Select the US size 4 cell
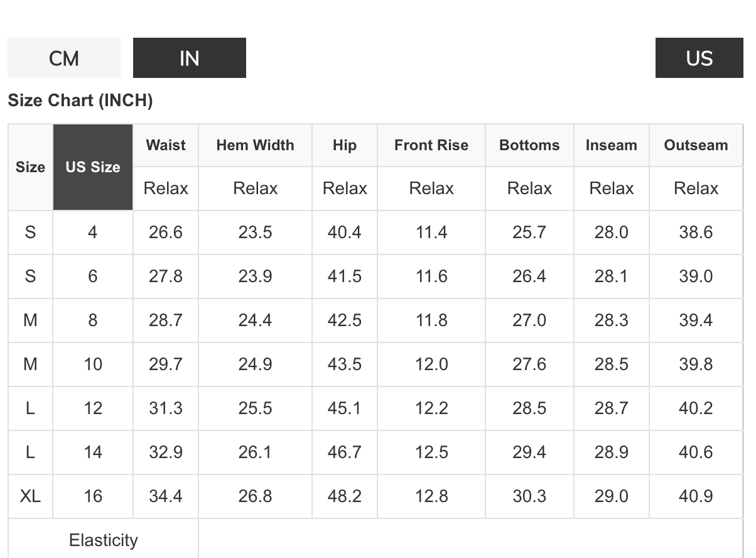Screen dimensions: 756x558 coord(93,232)
